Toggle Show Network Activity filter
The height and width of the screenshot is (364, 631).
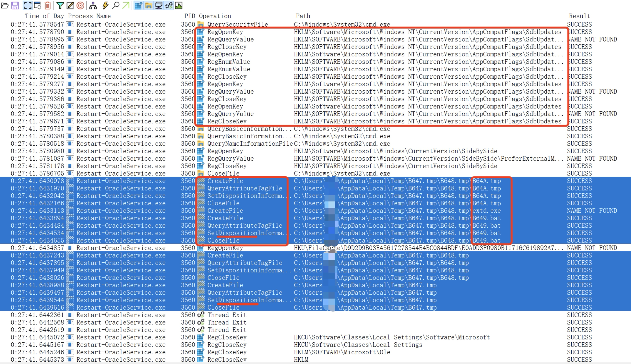tap(159, 5)
